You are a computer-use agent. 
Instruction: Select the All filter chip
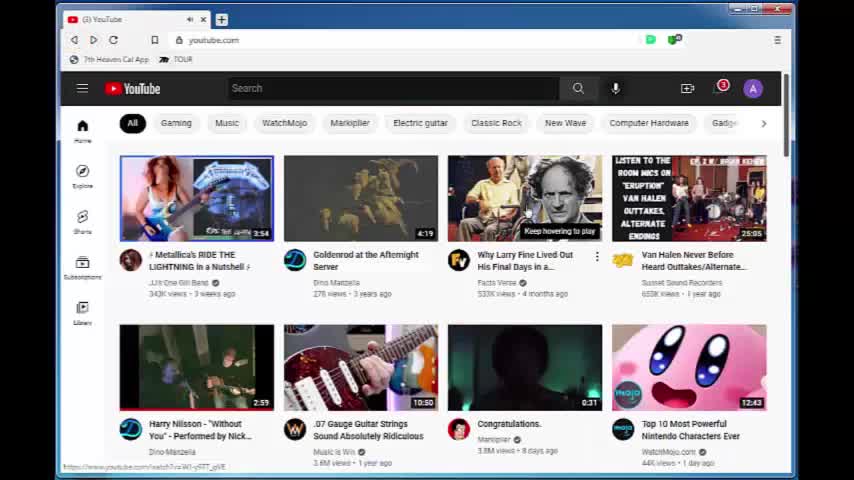coord(132,123)
